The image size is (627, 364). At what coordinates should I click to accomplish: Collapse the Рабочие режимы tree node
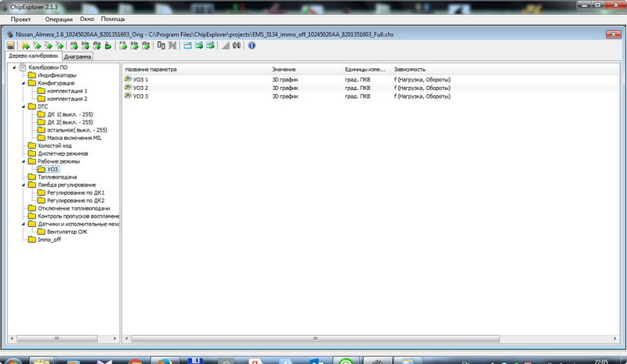click(x=24, y=161)
